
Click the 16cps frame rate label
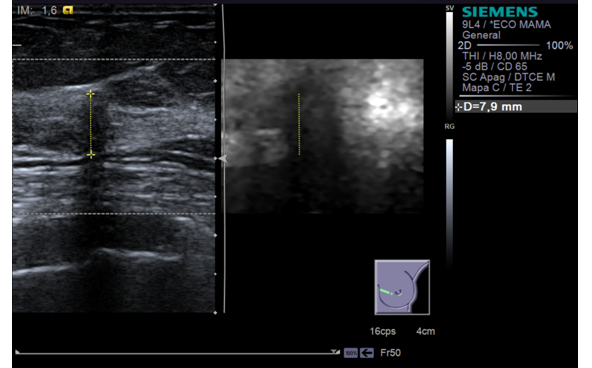click(382, 331)
